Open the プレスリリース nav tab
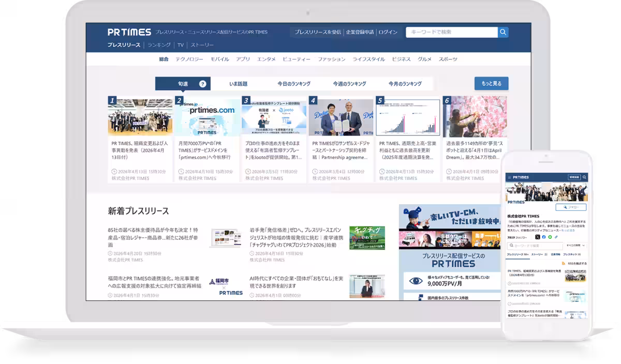 124,45
